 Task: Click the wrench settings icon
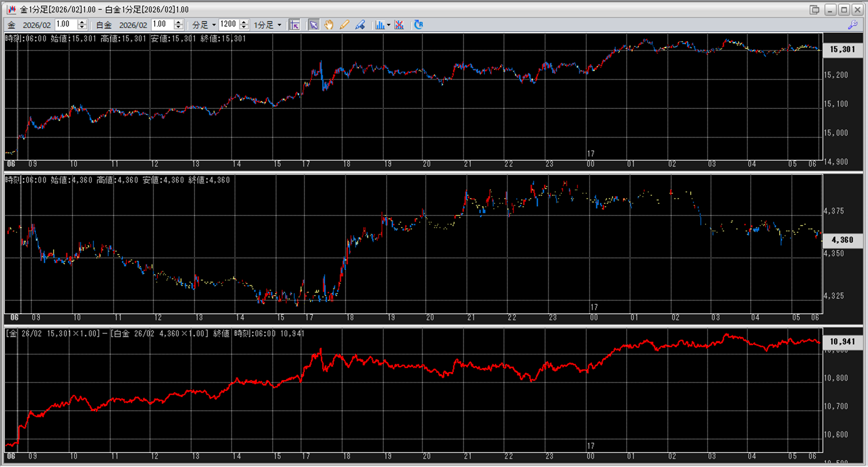852,25
